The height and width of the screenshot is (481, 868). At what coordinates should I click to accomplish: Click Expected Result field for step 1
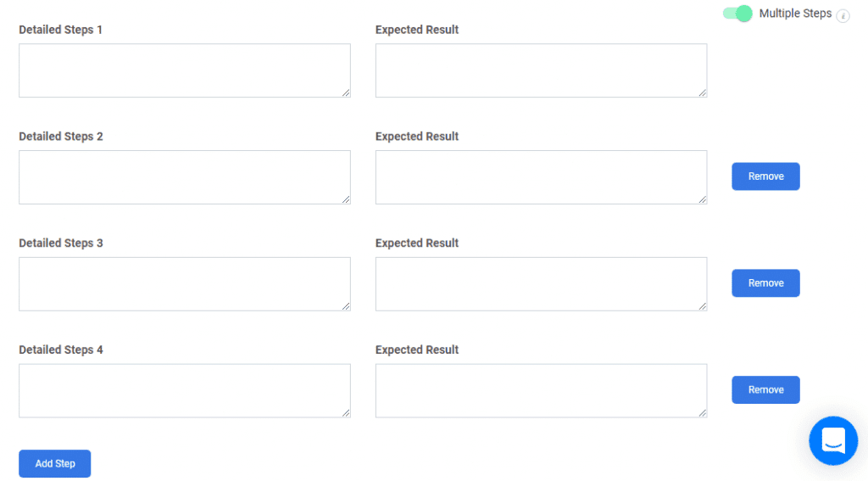(x=541, y=70)
